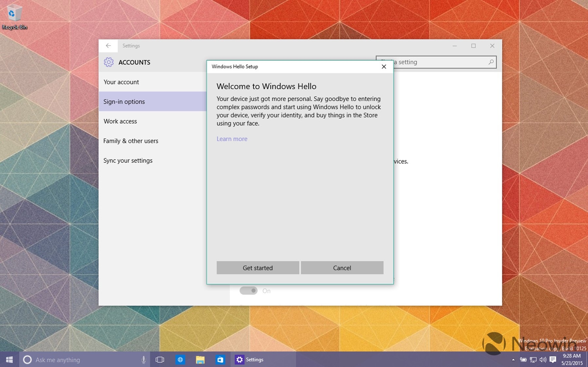This screenshot has height=367, width=588.
Task: Select Sync your settings
Action: point(128,160)
